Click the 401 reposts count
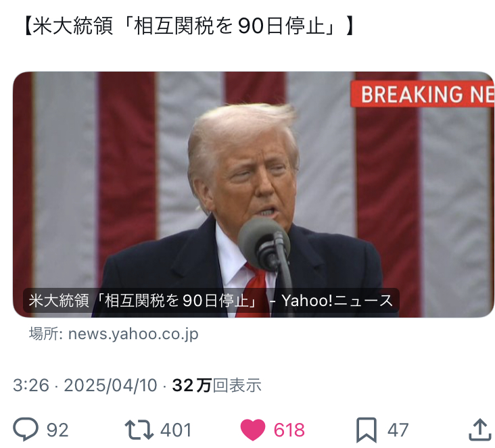495x448 pixels. point(176,430)
